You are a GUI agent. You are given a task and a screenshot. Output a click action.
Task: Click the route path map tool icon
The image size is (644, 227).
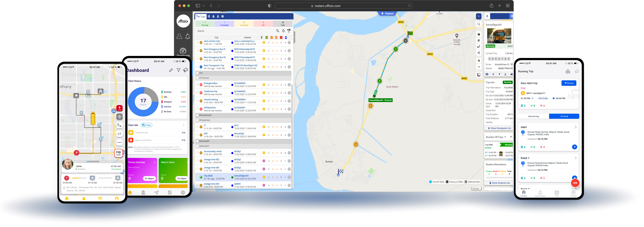click(x=479, y=47)
